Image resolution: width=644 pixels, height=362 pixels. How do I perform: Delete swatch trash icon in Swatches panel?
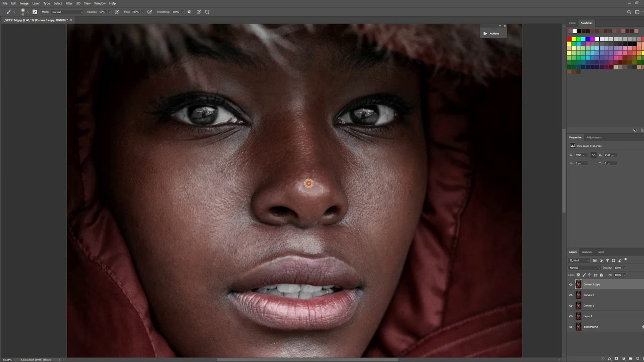point(642,130)
